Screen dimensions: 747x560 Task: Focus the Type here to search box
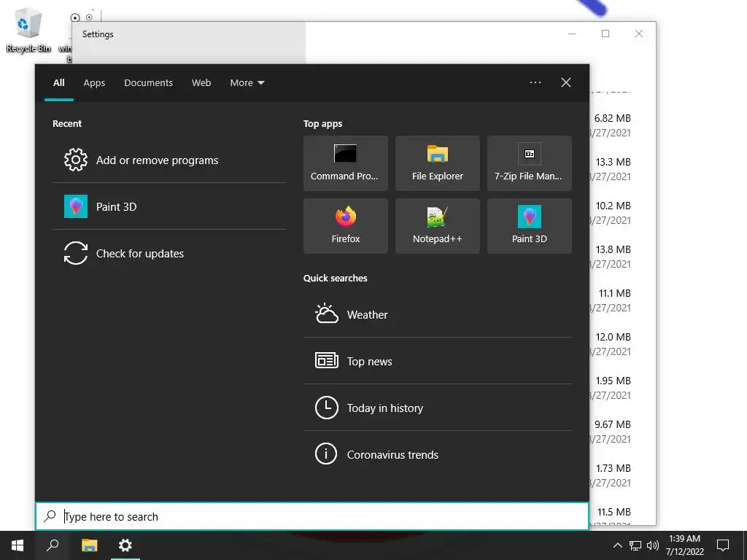312,516
